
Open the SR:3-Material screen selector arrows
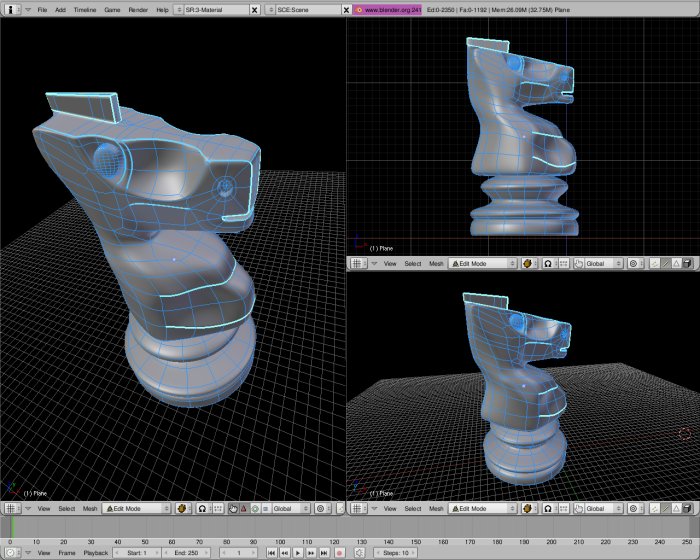pyautogui.click(x=179, y=9)
